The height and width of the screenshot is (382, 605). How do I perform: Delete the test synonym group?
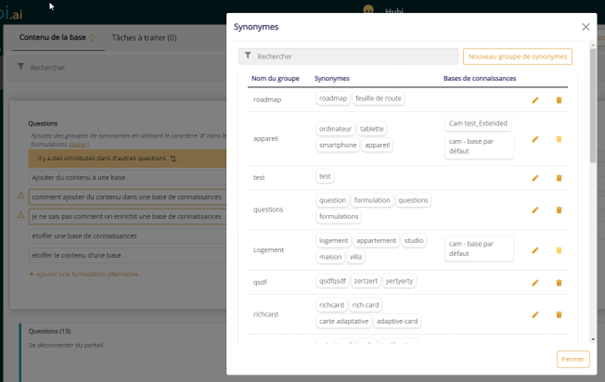tap(559, 178)
